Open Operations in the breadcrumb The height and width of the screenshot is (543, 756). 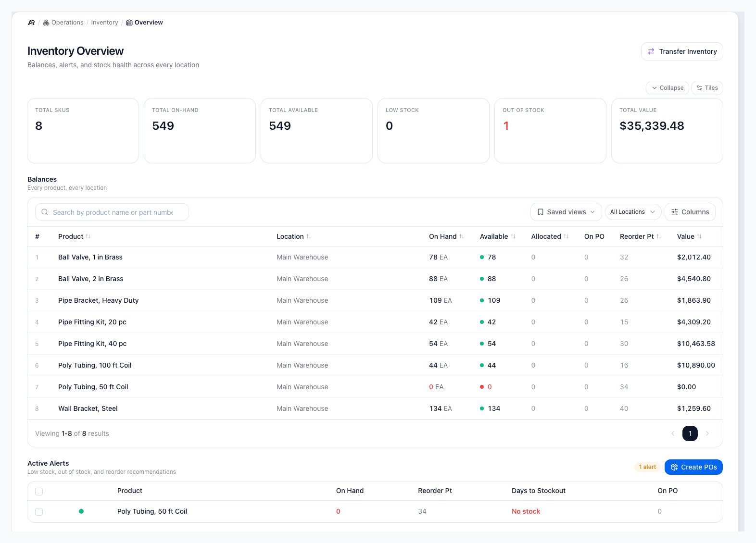point(63,23)
